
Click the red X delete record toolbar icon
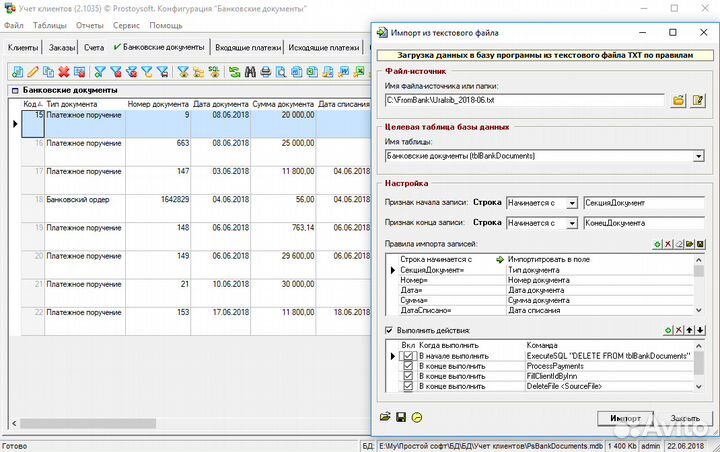click(x=64, y=72)
